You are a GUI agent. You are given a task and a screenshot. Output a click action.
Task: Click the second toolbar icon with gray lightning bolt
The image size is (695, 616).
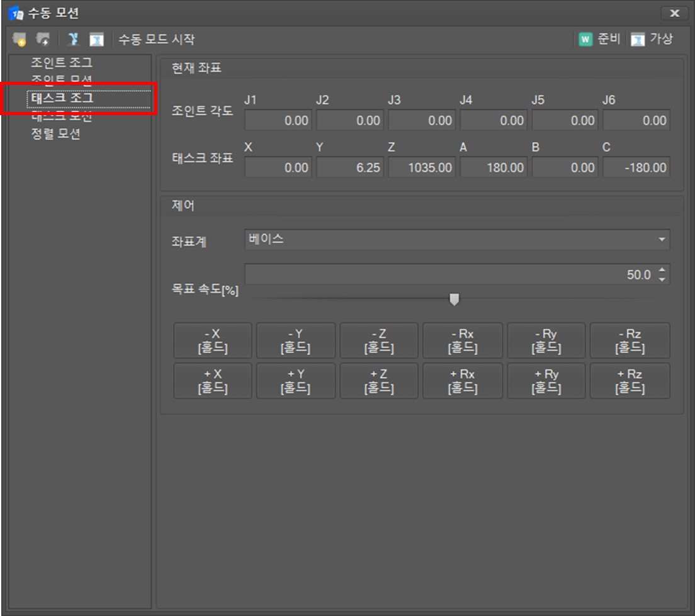coord(43,40)
